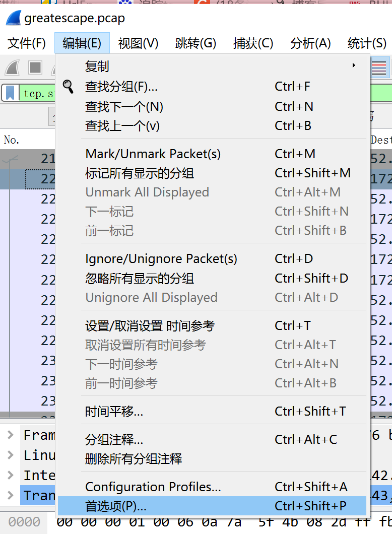
Task: Select 标记所有显示的分组
Action: pyautogui.click(x=212, y=173)
